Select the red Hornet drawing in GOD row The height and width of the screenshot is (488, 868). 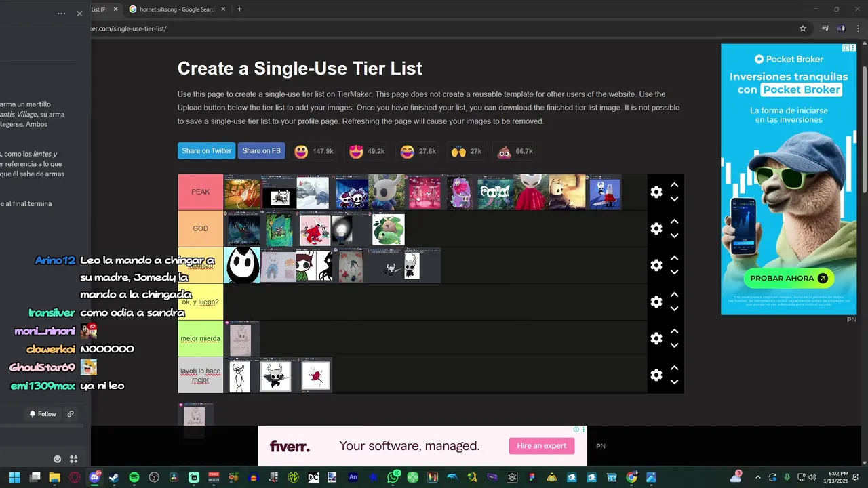[315, 230]
